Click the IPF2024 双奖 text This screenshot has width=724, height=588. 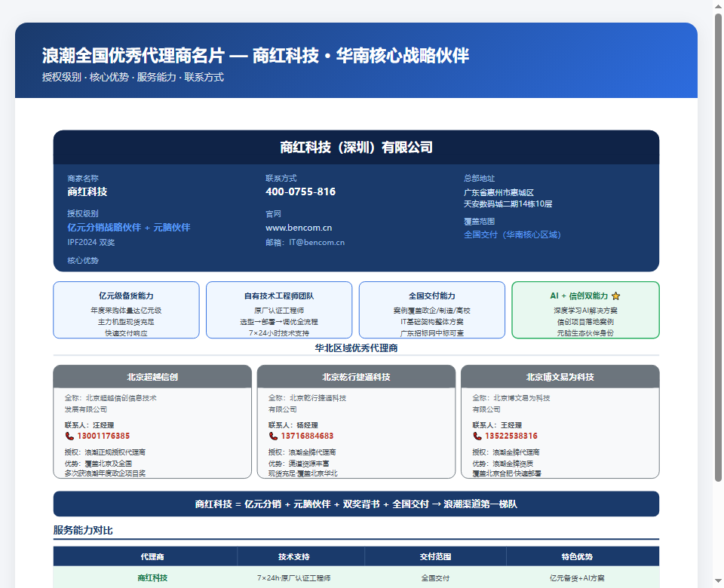click(91, 242)
